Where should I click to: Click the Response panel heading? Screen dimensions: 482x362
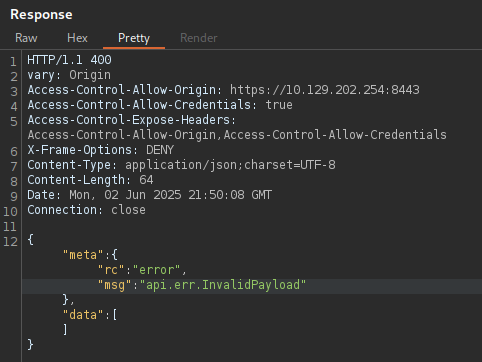41,15
